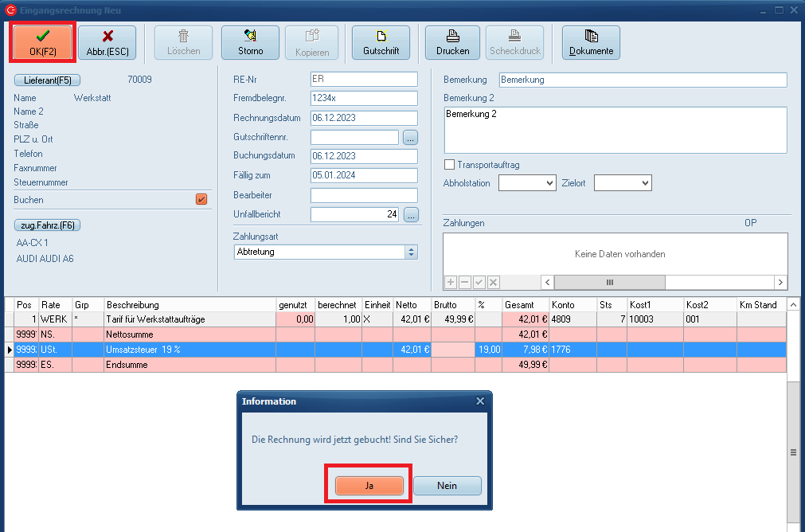Click the OK(F2) green checkmark button
This screenshot has width=805, height=532.
pos(43,42)
